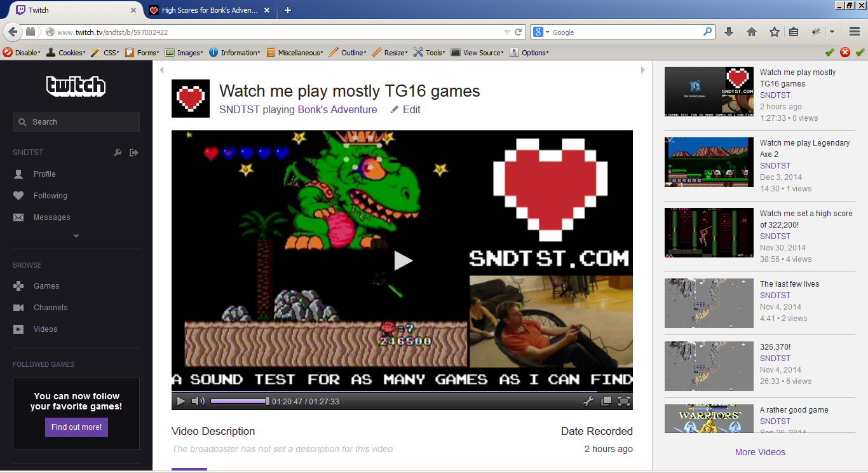Image resolution: width=868 pixels, height=473 pixels.
Task: Open the Tools dropdown in Web Developer toolbar
Action: (430, 53)
